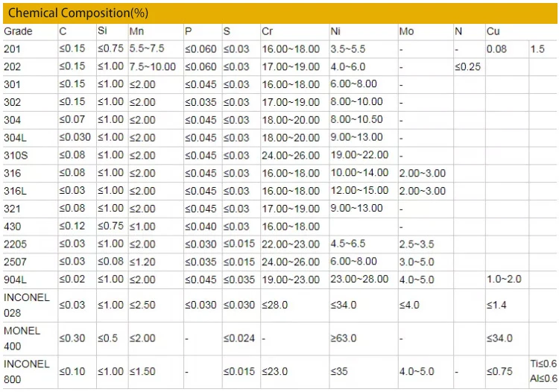The height and width of the screenshot is (392, 559).
Task: Click the INCONEL 800 grade cell
Action: pyautogui.click(x=27, y=371)
